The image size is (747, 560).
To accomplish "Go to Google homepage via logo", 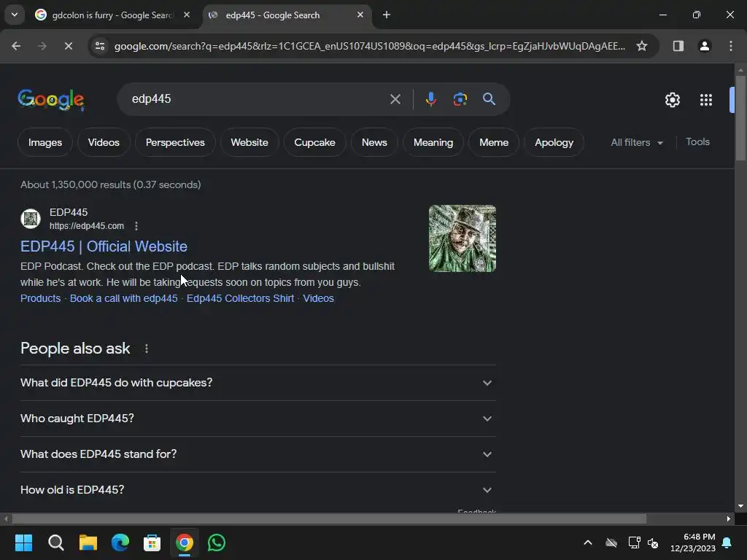I will tap(51, 99).
